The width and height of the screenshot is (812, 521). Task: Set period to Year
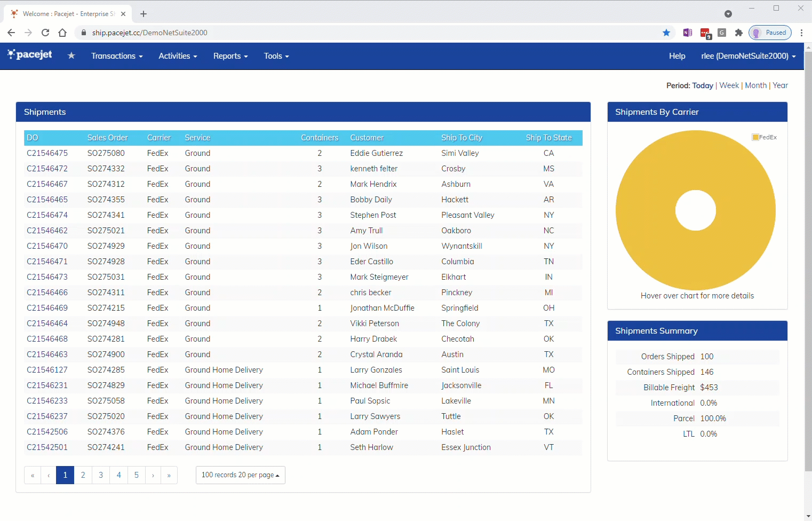pyautogui.click(x=780, y=85)
